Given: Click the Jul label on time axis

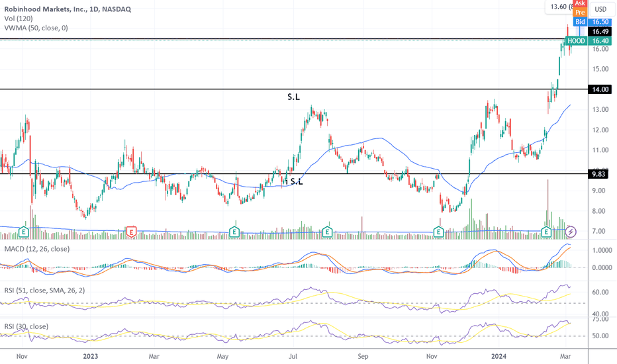Looking at the screenshot, I should [x=293, y=356].
